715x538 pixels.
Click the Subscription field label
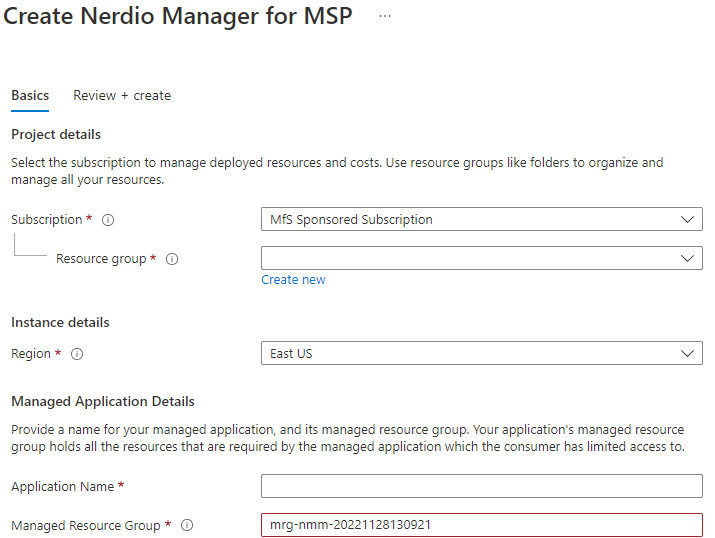pyautogui.click(x=47, y=220)
